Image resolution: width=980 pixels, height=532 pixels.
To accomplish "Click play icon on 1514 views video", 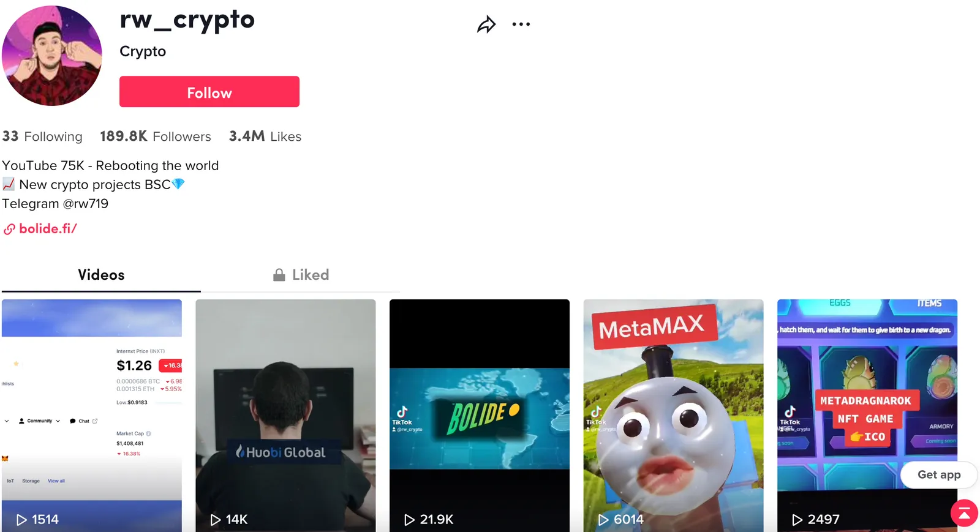I will [x=21, y=520].
